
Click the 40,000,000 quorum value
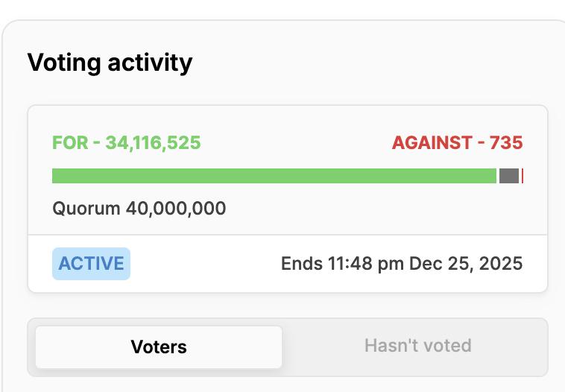click(175, 208)
